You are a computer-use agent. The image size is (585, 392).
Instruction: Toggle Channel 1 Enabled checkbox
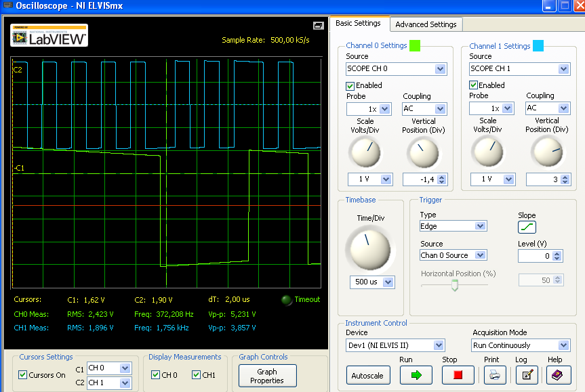pyautogui.click(x=473, y=85)
